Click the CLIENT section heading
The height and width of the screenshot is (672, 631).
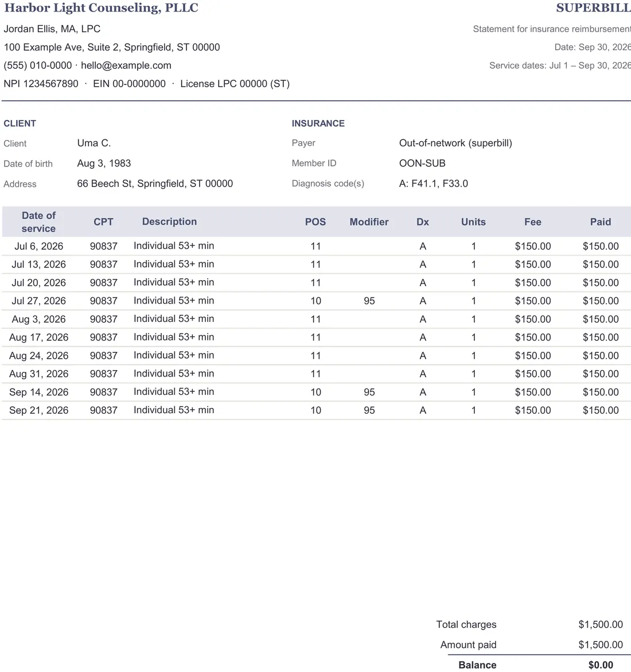(x=20, y=123)
